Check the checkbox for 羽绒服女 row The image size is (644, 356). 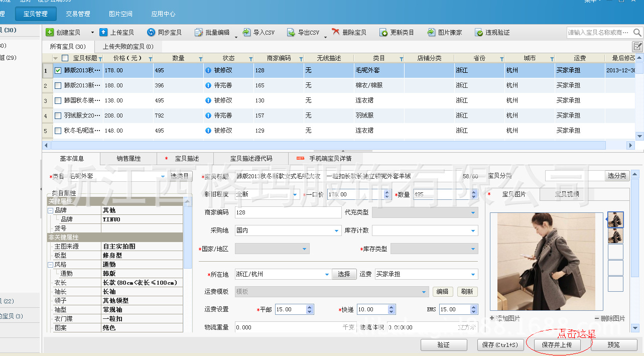(x=57, y=115)
